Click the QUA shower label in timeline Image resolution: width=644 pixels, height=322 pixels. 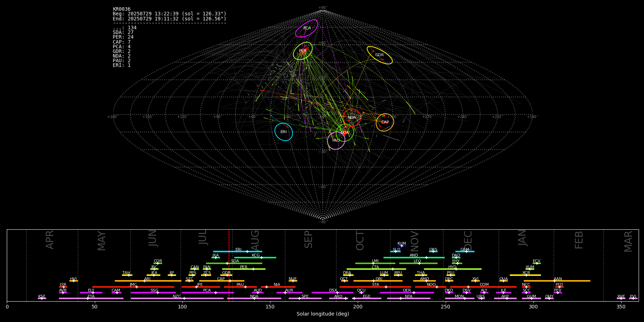coord(503,279)
